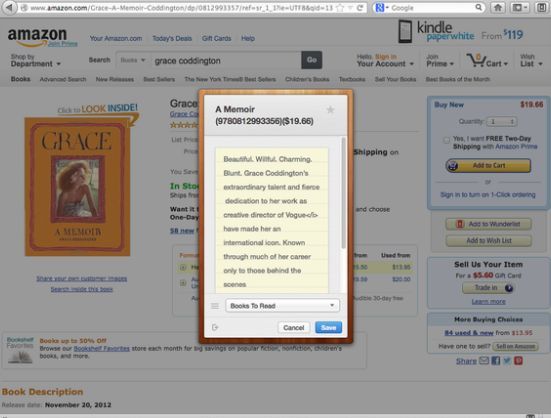Open Your Amazon.com nav link
This screenshot has width=551, height=418.
click(116, 38)
